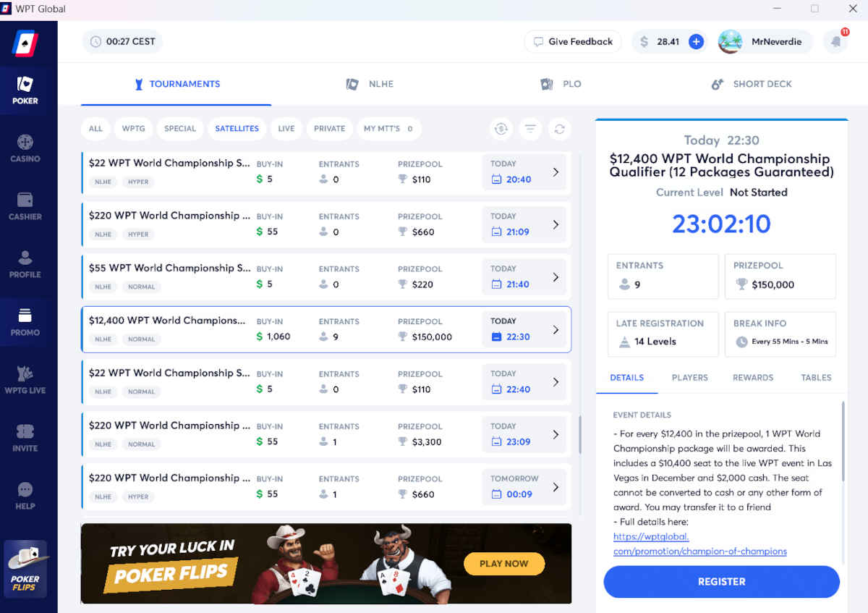This screenshot has width=868, height=613.
Task: Select the SATELLITES tournament filter
Action: 237,129
